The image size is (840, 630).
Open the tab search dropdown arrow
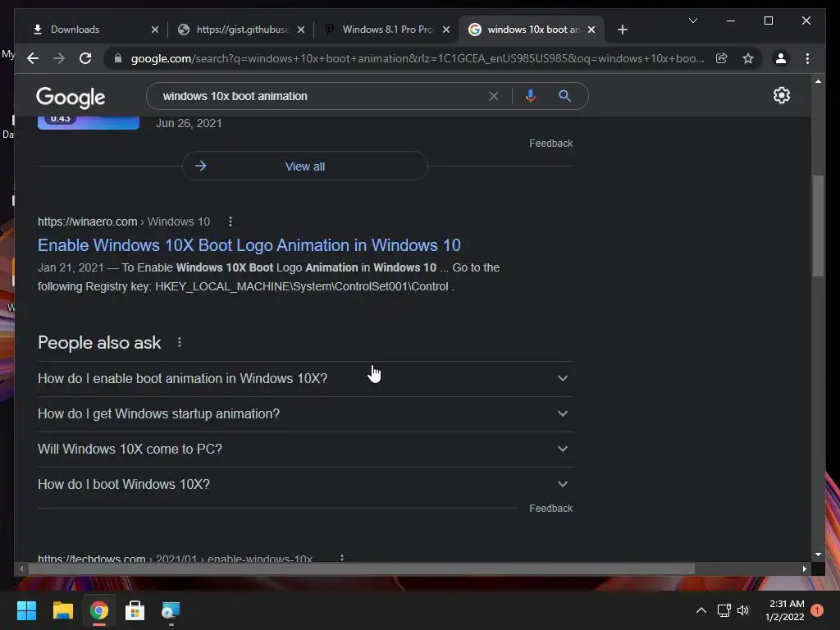pyautogui.click(x=692, y=21)
